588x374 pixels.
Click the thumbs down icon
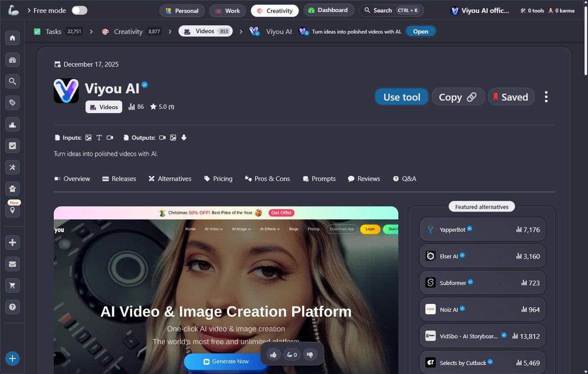(x=310, y=355)
